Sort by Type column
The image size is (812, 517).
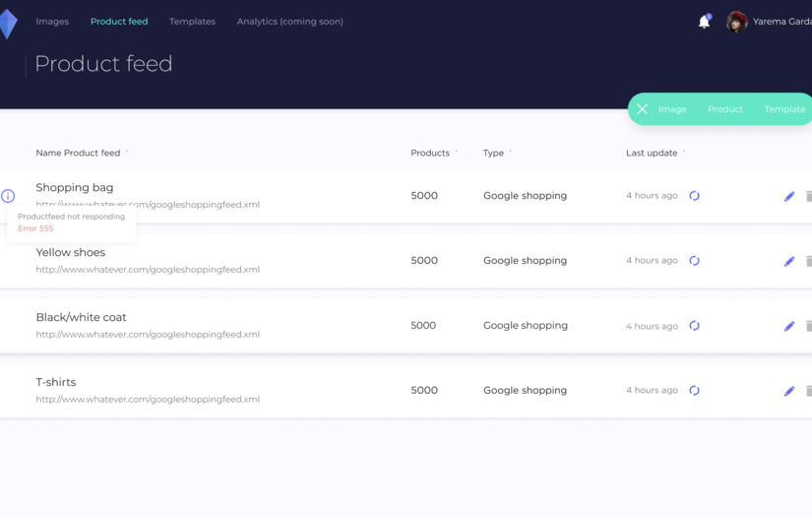pyautogui.click(x=493, y=153)
